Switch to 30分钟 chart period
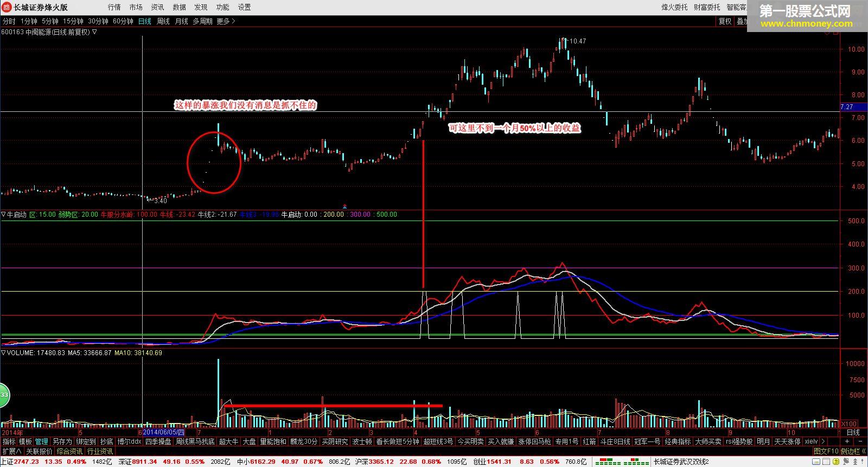 [x=98, y=21]
